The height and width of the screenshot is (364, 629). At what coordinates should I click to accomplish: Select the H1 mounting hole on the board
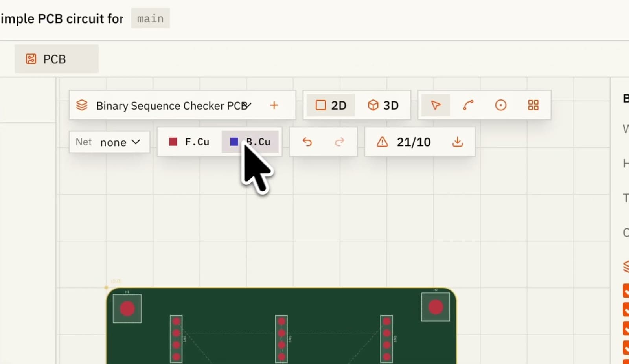[127, 309]
